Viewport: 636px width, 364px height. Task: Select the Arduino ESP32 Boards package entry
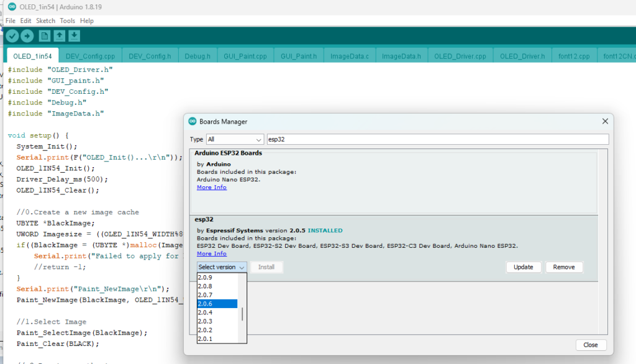[394, 182]
